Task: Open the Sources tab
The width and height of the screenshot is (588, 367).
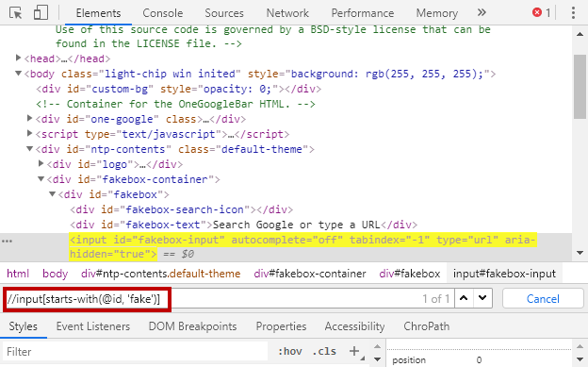Action: click(224, 13)
